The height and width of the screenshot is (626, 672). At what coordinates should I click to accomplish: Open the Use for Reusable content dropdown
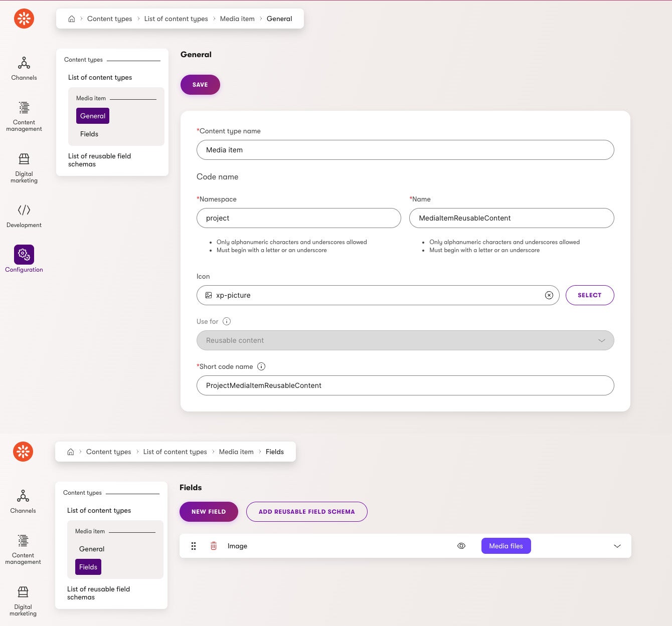[405, 340]
